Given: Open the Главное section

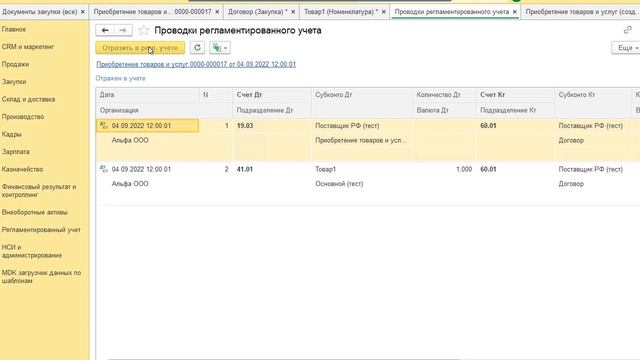Looking at the screenshot, I should coord(14,29).
